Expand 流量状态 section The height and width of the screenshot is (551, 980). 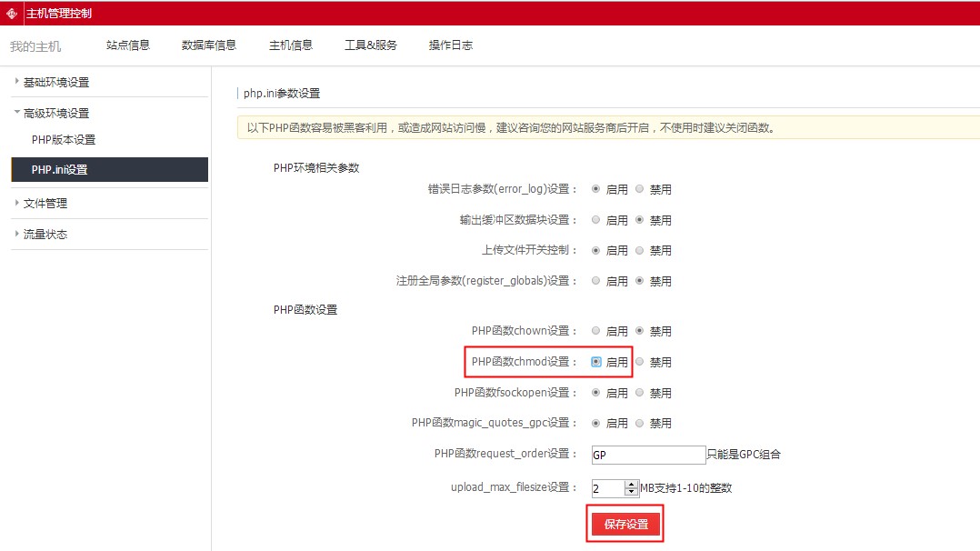[x=45, y=234]
